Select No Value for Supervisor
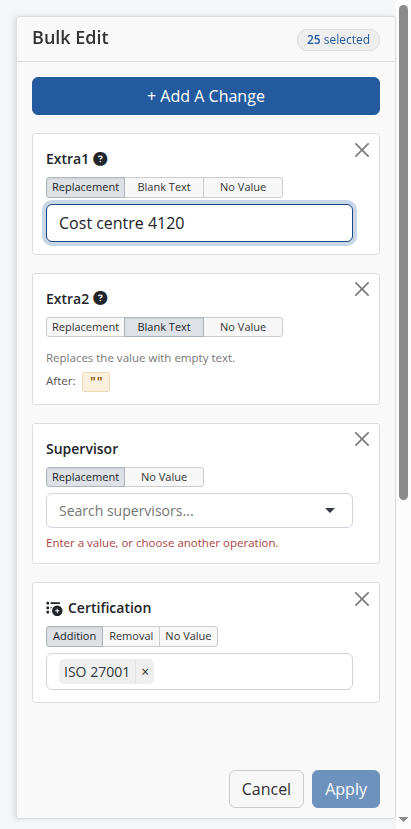This screenshot has height=829, width=411. point(164,477)
